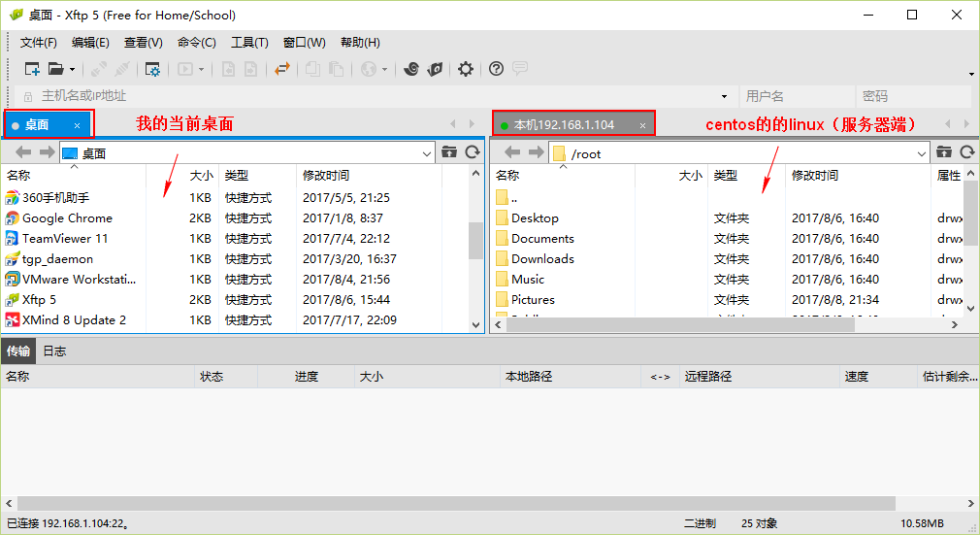This screenshot has width=980, height=535.
Task: Click the Help question mark icon
Action: tap(496, 69)
